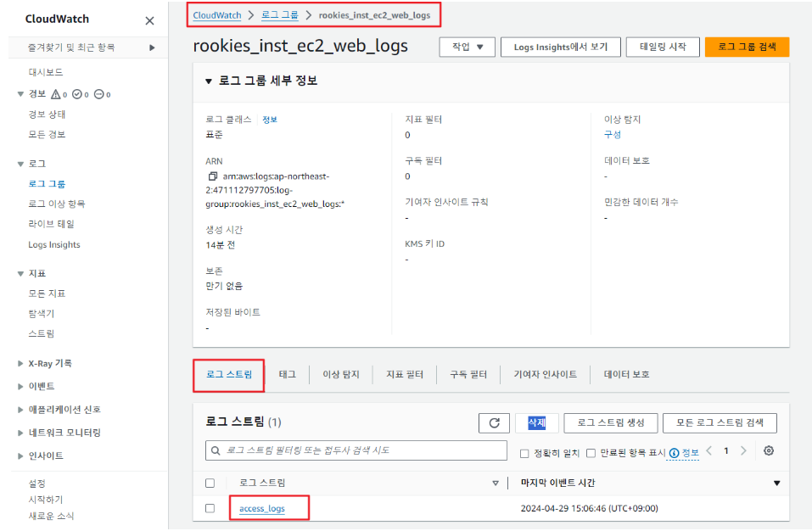Switch to the 기여자 인사이트 tab
This screenshot has width=812, height=531.
click(x=545, y=375)
